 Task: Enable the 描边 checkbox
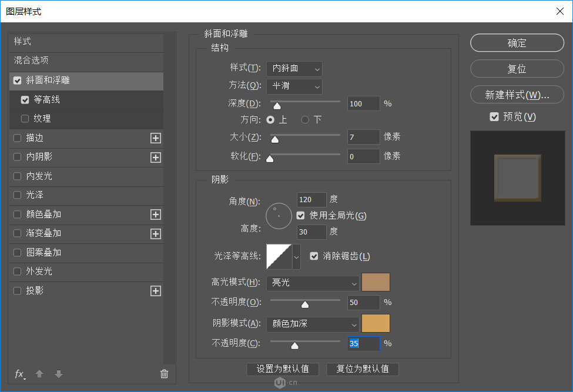click(x=17, y=138)
